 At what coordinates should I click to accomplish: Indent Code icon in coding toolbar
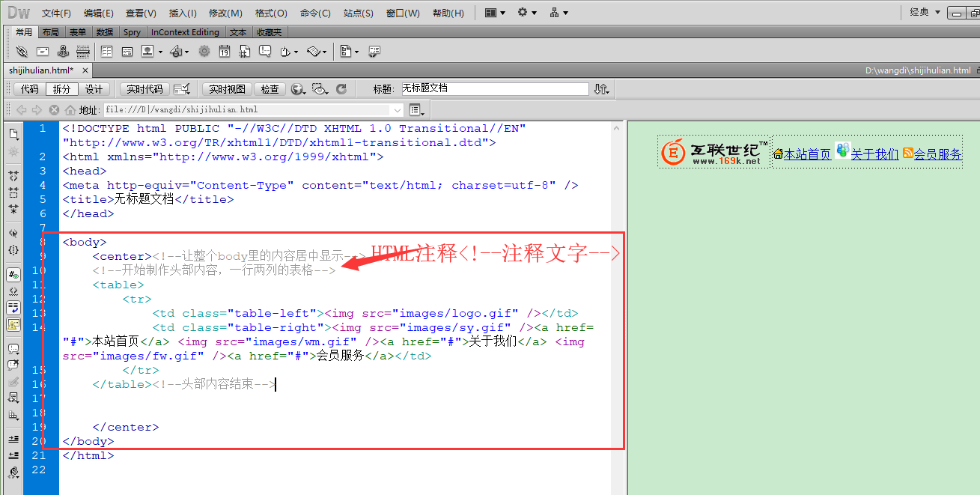point(13,440)
